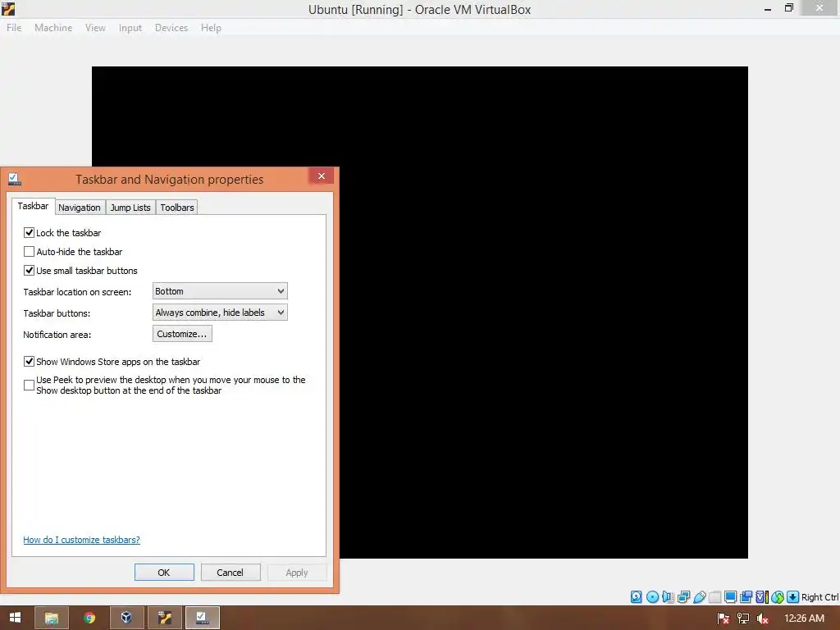This screenshot has width=840, height=630.
Task: Click the greyed shared folders icon in VirtualBox status bar
Action: 714,597
